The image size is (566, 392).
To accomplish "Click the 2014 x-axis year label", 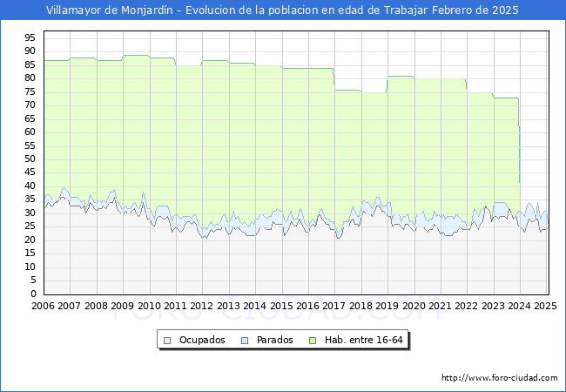I will 255,306.
